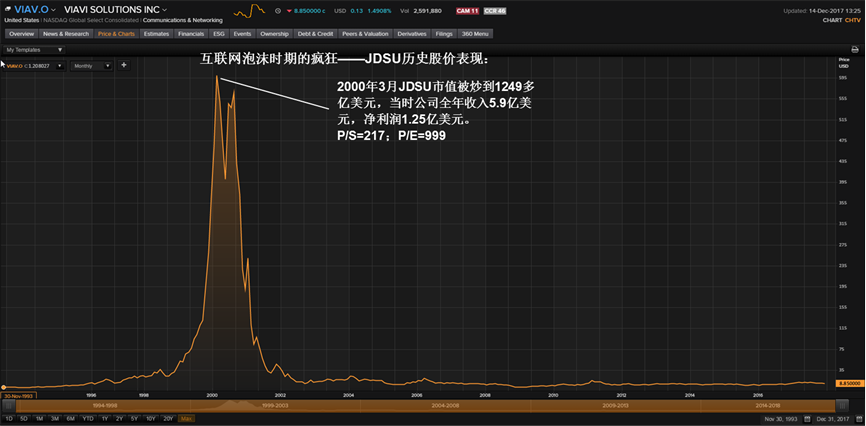The height and width of the screenshot is (426, 866).
Task: Select the Max time range
Action: click(x=186, y=418)
